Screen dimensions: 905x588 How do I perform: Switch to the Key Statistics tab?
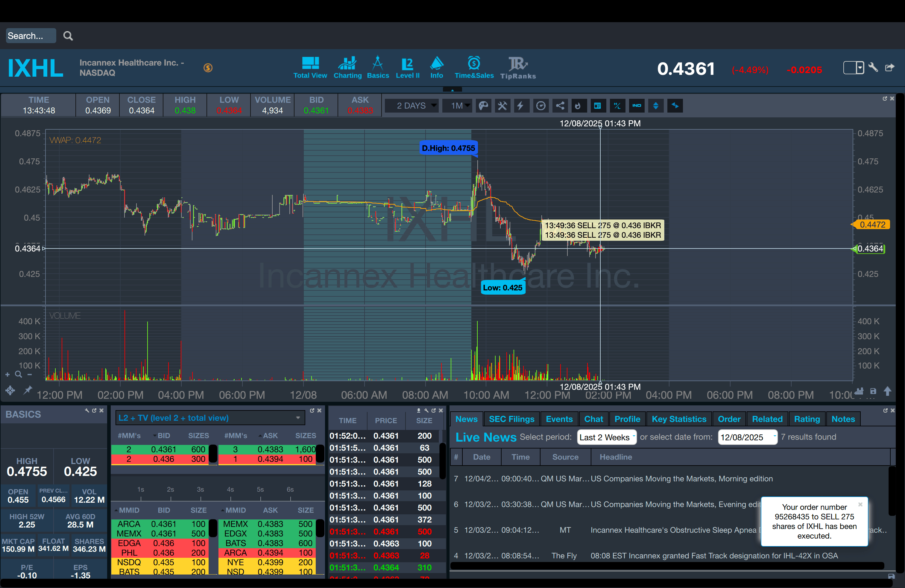coord(679,419)
